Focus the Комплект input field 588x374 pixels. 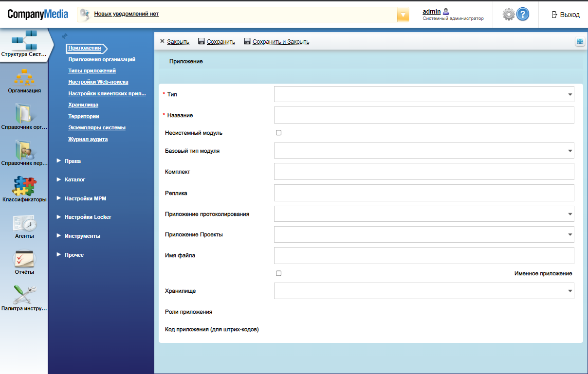424,172
